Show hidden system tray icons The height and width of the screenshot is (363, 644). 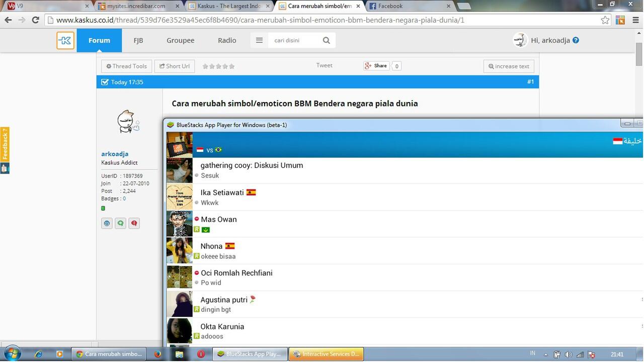[x=546, y=354]
